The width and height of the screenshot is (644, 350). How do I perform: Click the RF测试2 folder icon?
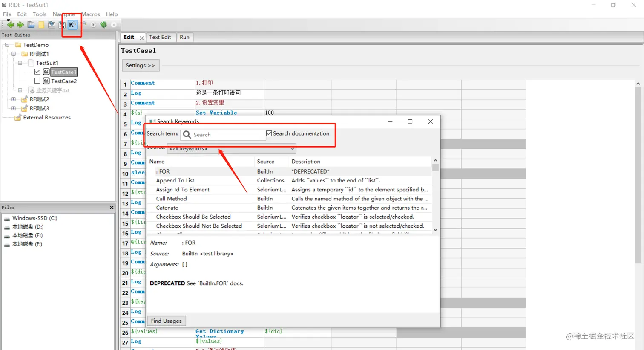pyautogui.click(x=25, y=99)
